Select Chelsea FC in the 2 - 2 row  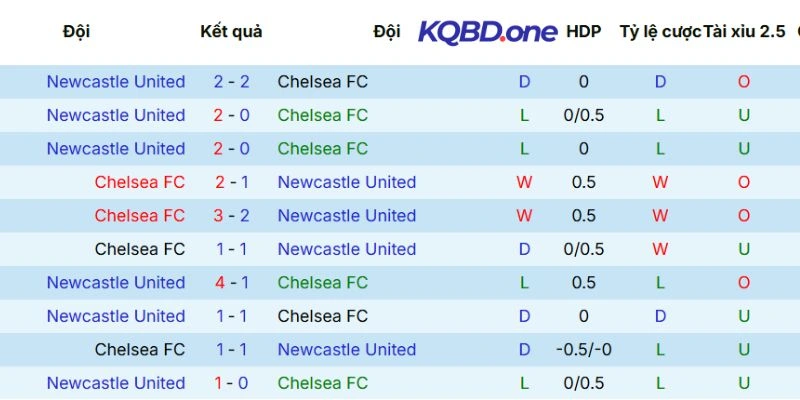pos(322,82)
